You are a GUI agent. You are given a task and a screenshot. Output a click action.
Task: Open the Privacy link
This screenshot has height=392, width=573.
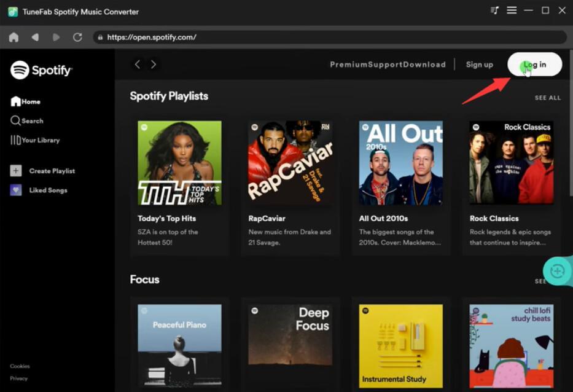pyautogui.click(x=18, y=378)
